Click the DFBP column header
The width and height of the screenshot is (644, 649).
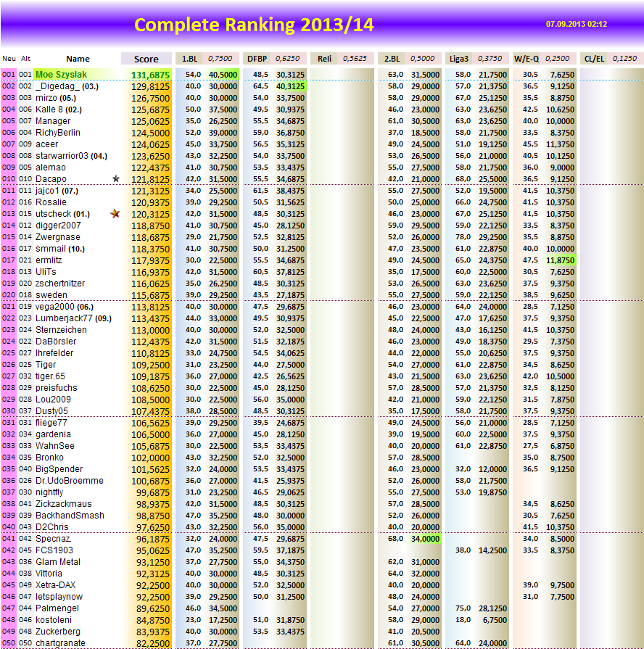click(x=256, y=59)
